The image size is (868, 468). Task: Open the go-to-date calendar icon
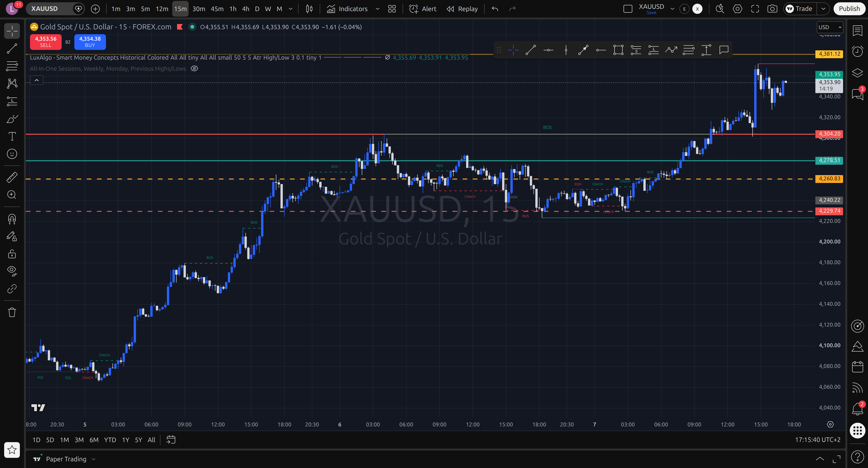[x=171, y=440]
